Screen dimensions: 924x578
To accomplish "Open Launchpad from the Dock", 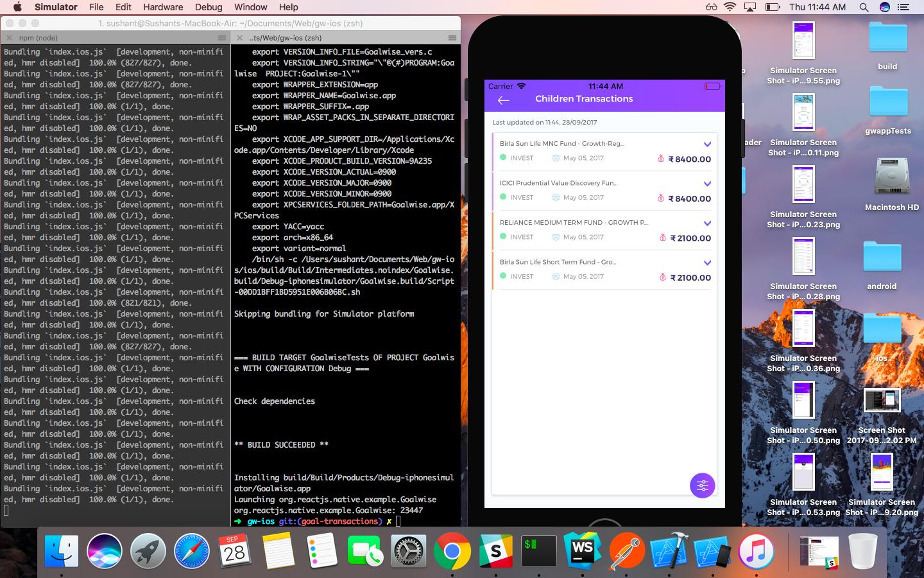I will (148, 551).
